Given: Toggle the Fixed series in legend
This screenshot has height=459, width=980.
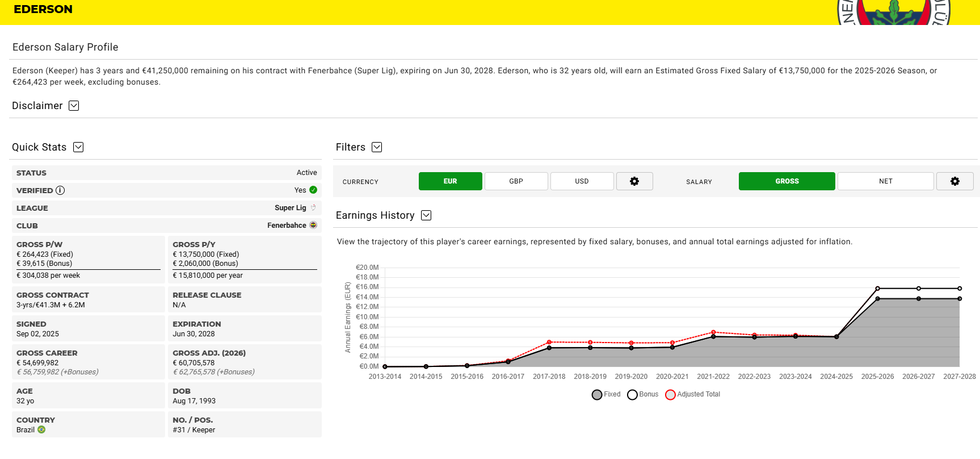Looking at the screenshot, I should (606, 394).
